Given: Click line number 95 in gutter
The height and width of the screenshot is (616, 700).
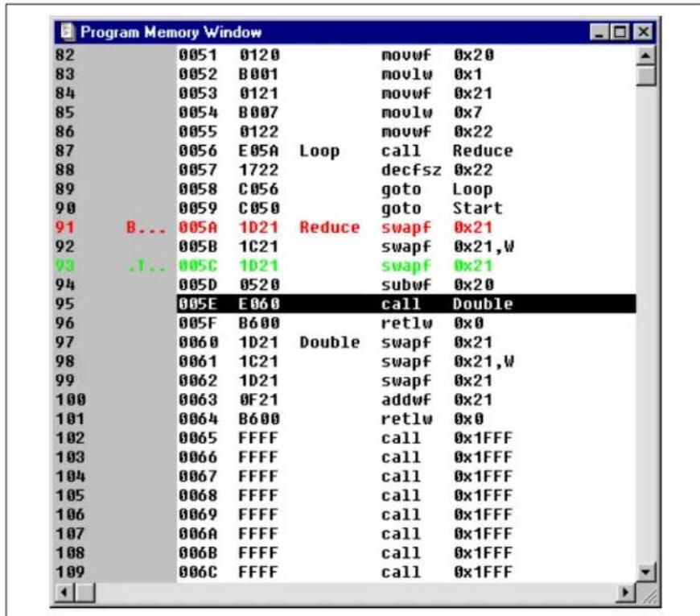Looking at the screenshot, I should pos(65,304).
